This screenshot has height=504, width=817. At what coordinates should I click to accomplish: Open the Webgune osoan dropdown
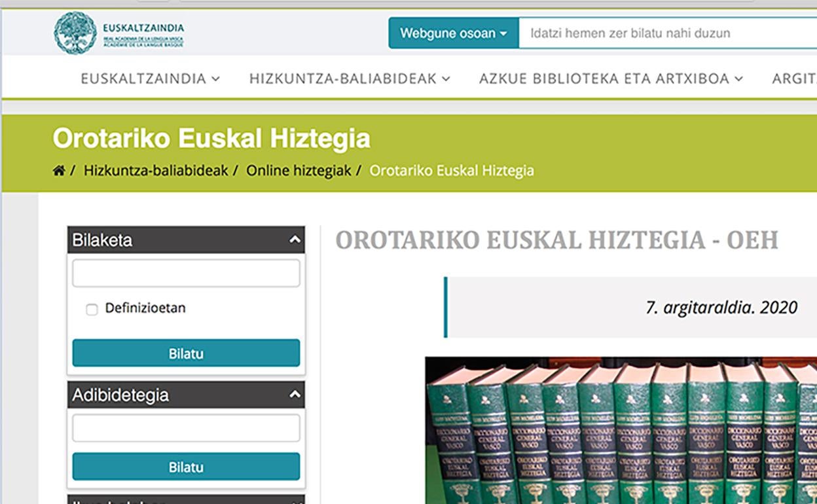pos(453,33)
